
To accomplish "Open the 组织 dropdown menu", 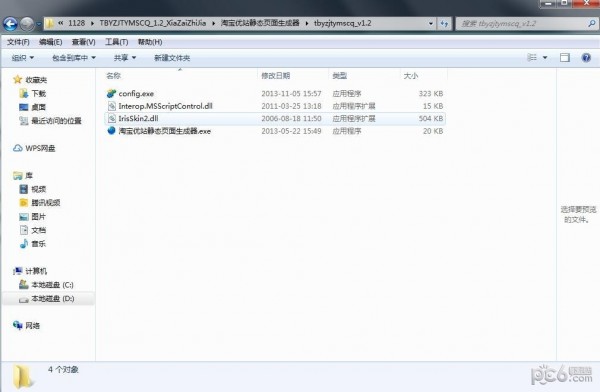I will click(x=23, y=58).
